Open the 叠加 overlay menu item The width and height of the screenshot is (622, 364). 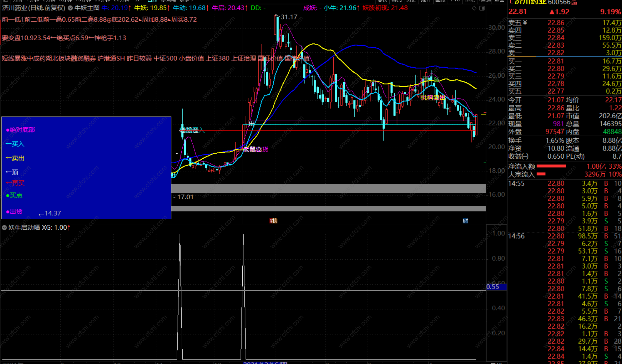click(397, 1)
